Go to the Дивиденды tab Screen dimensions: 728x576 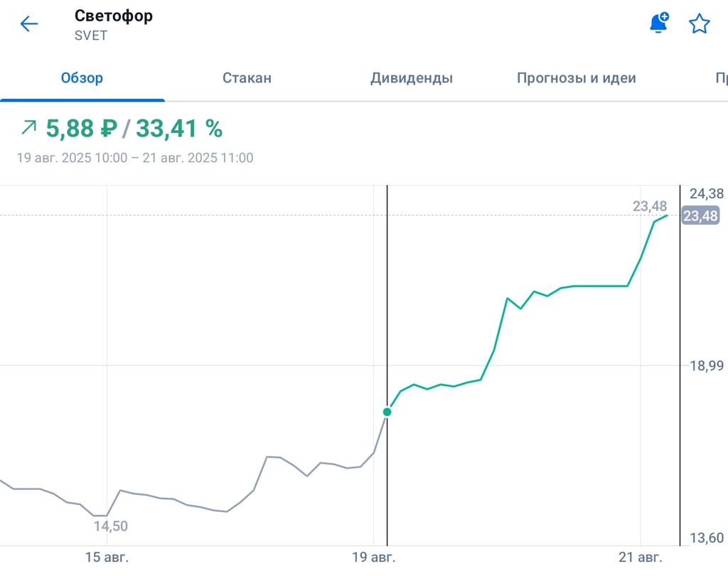point(411,78)
